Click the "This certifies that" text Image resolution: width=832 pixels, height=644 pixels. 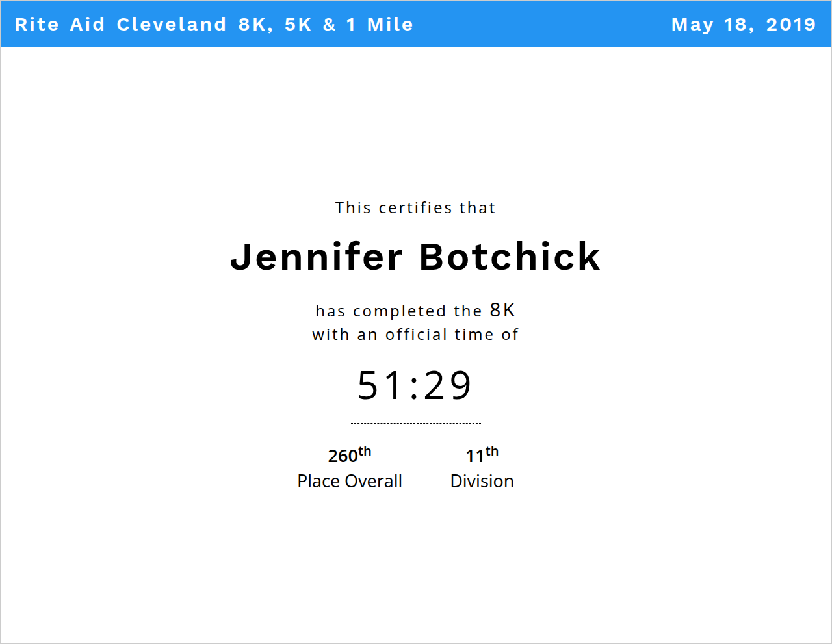(415, 208)
